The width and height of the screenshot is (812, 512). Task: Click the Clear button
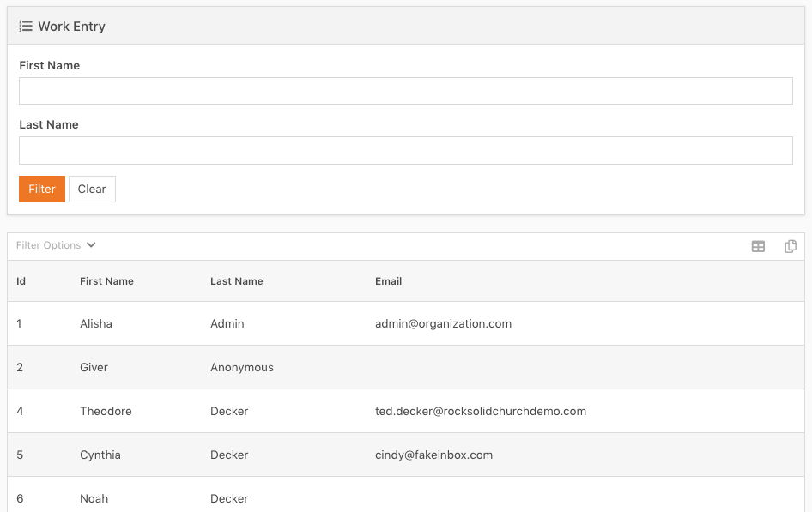pos(92,189)
